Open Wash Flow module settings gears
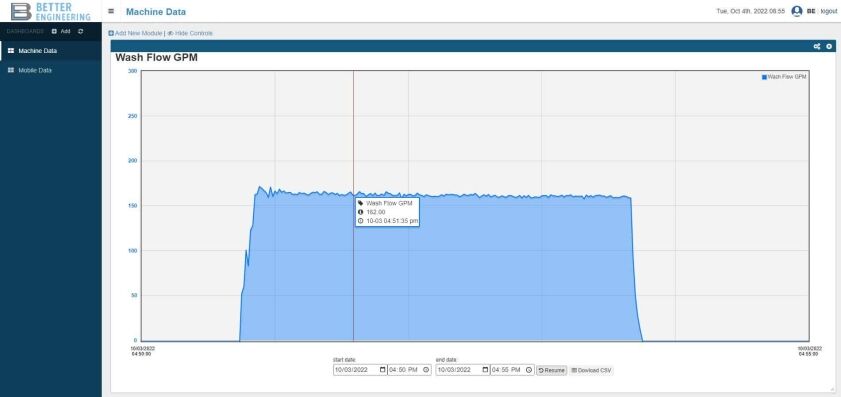Screen dimensions: 841x397 click(817, 47)
